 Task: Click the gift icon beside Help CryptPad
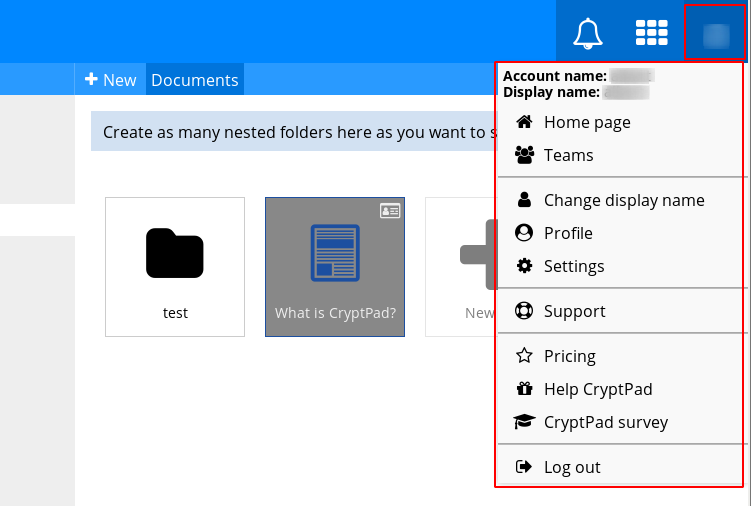(524, 389)
